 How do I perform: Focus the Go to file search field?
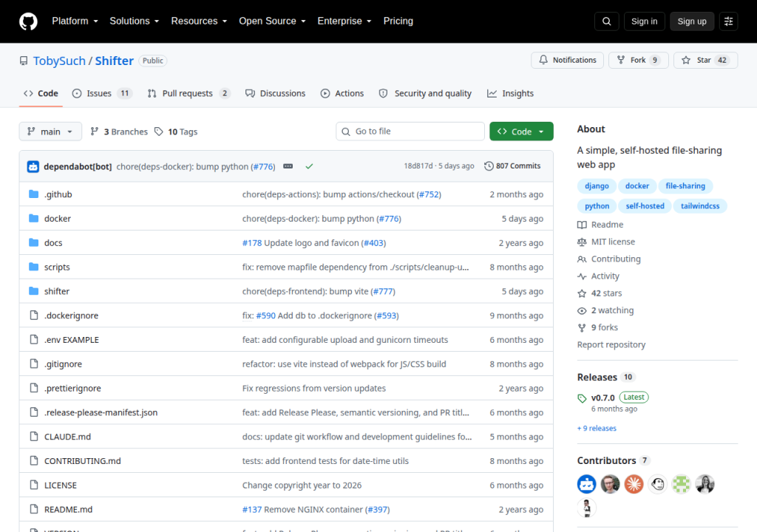410,132
